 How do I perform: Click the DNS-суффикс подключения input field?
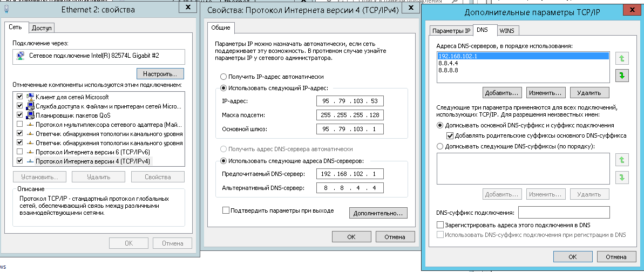point(564,212)
